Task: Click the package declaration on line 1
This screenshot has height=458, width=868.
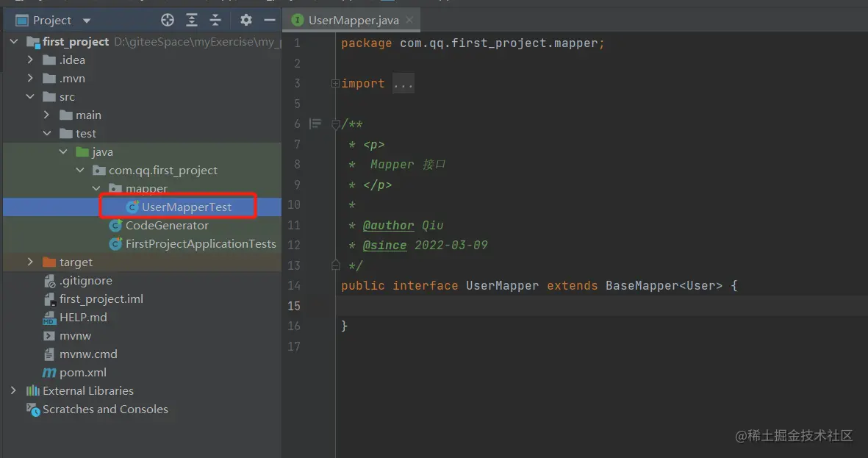Action: [x=473, y=43]
